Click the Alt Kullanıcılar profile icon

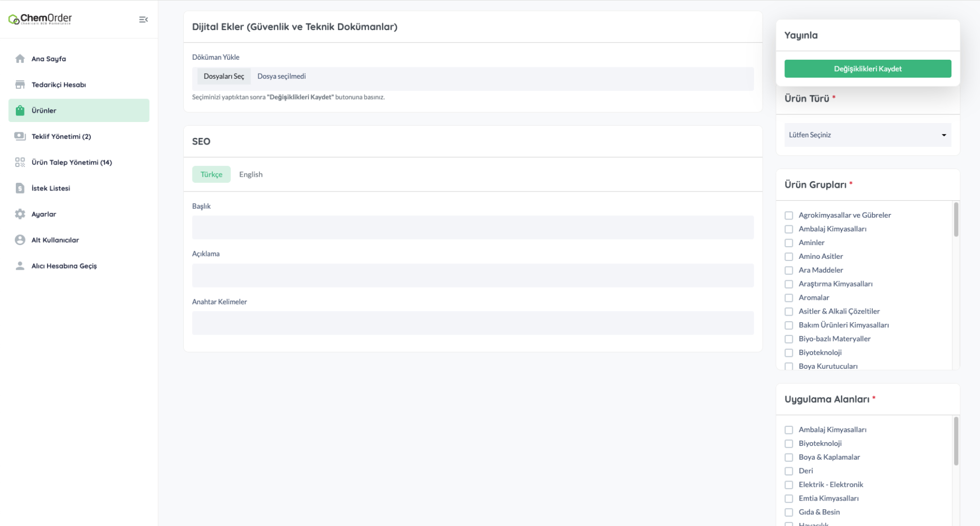(x=20, y=240)
